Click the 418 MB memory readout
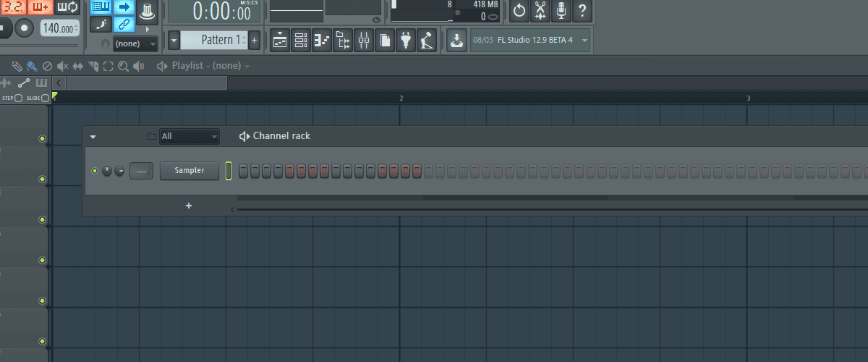Image resolution: width=868 pixels, height=362 pixels. coord(485,4)
